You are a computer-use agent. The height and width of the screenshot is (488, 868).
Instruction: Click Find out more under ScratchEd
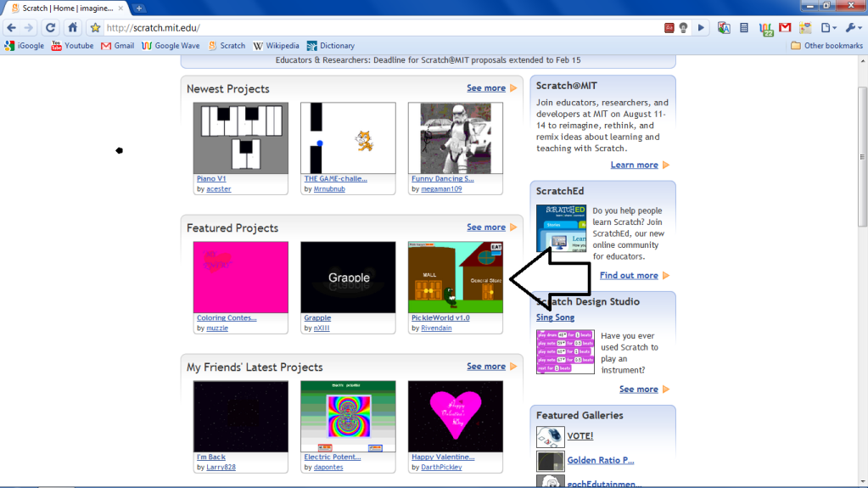[629, 275]
